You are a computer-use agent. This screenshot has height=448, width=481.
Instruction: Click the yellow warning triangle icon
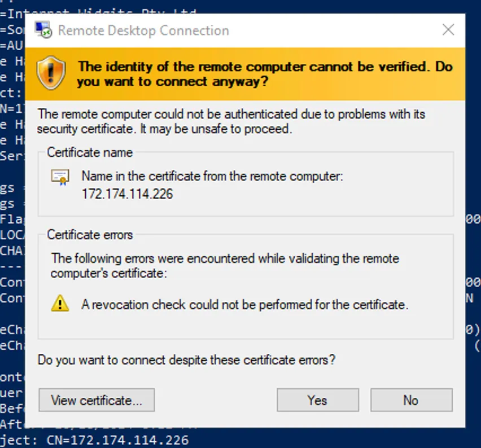click(60, 305)
